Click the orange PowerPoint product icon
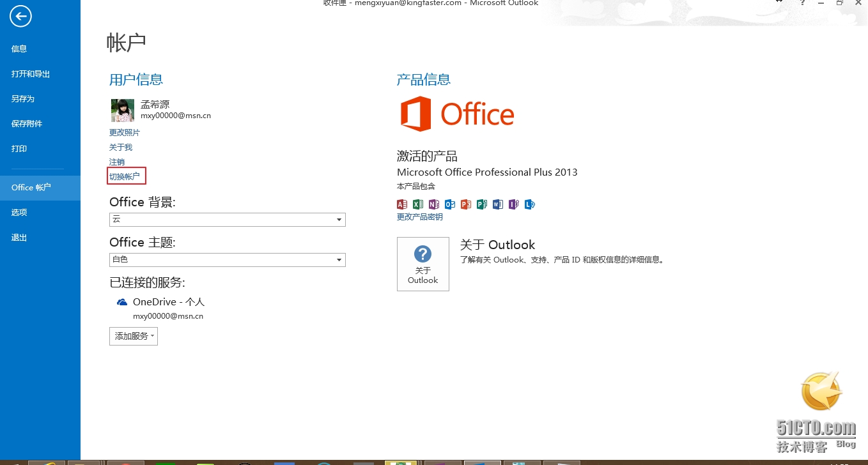 click(x=466, y=204)
